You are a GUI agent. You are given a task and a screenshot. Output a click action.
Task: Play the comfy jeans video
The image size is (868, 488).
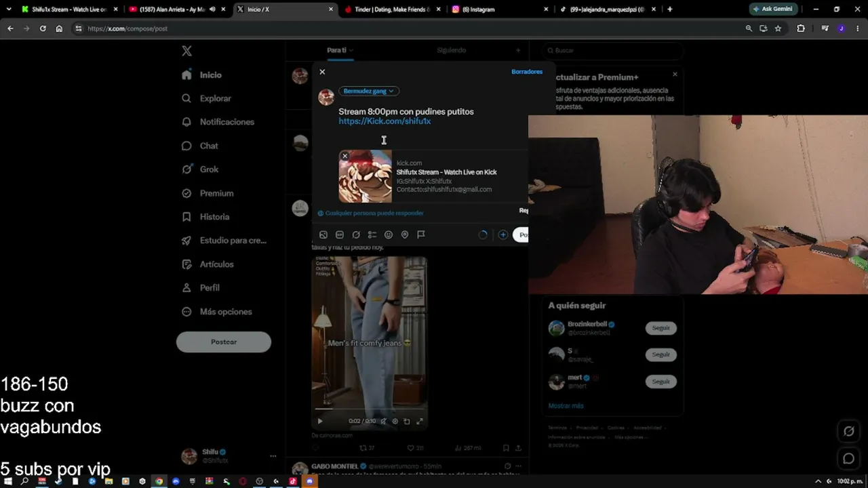(x=320, y=421)
